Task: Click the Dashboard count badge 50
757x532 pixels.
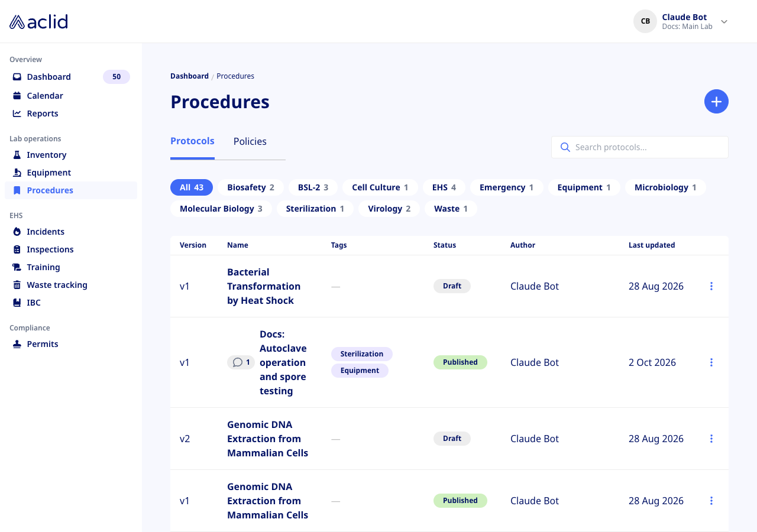Action: [117, 77]
